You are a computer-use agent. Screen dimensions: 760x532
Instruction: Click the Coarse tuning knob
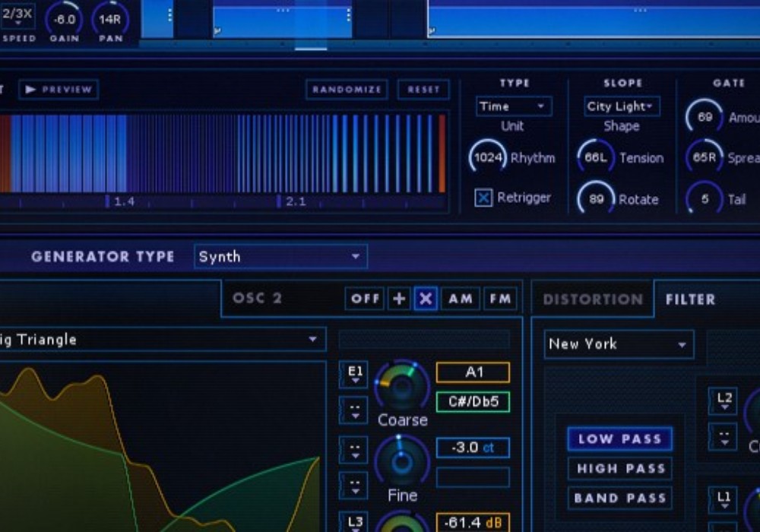click(x=402, y=385)
